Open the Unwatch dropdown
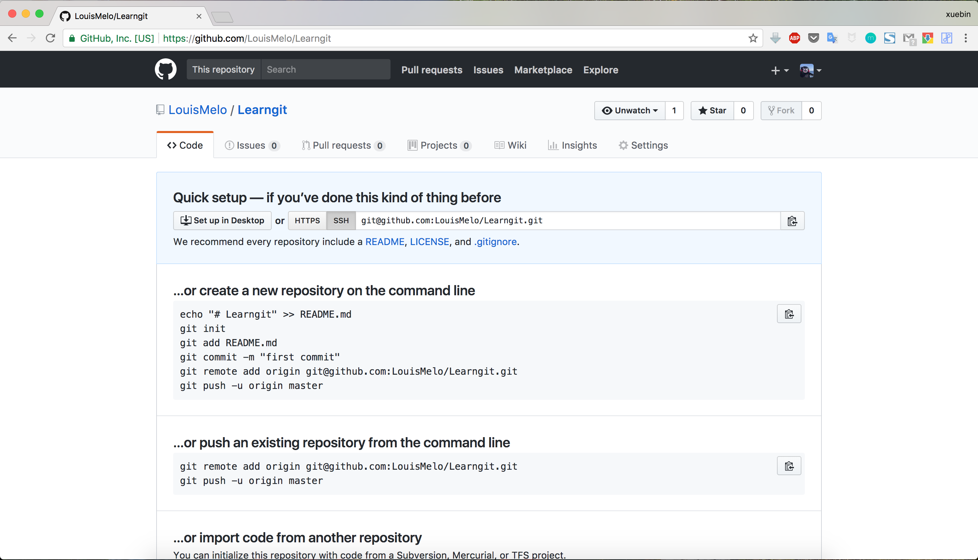 (x=630, y=111)
